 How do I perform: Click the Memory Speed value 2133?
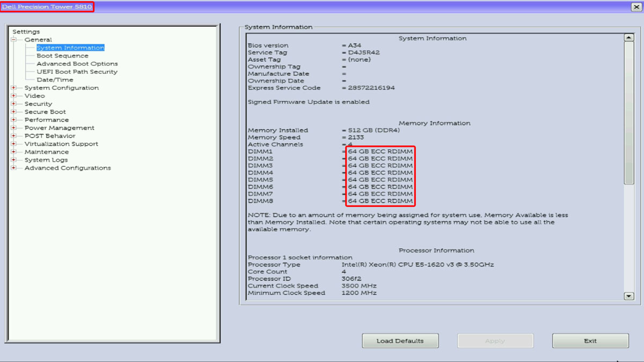(356, 137)
